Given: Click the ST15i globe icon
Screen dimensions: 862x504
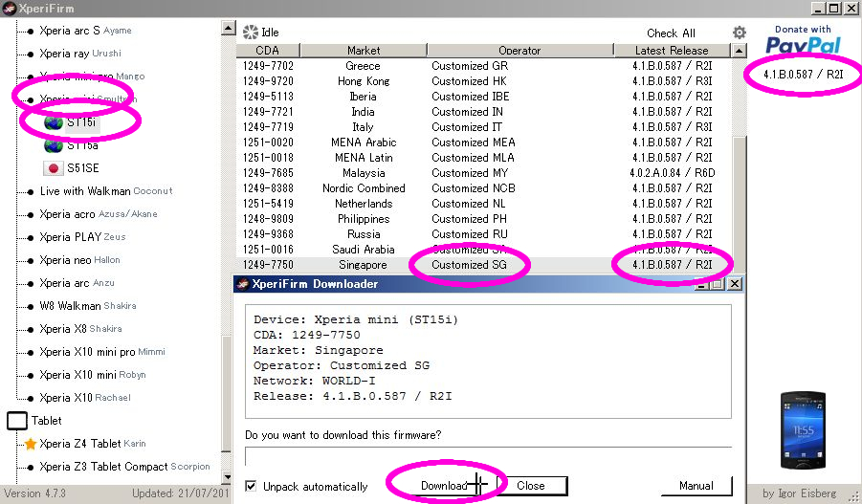Looking at the screenshot, I should pyautogui.click(x=54, y=122).
